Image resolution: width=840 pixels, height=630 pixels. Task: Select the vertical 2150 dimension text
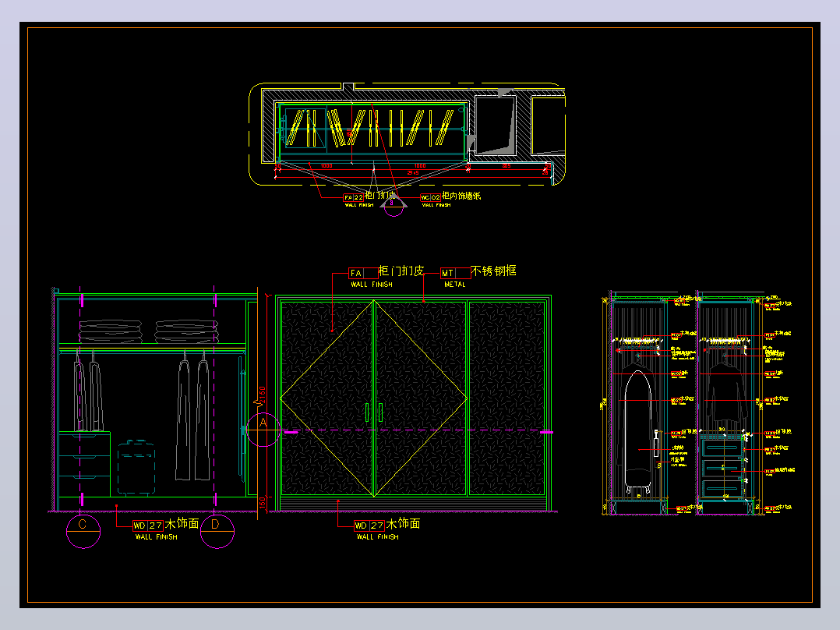pos(263,395)
